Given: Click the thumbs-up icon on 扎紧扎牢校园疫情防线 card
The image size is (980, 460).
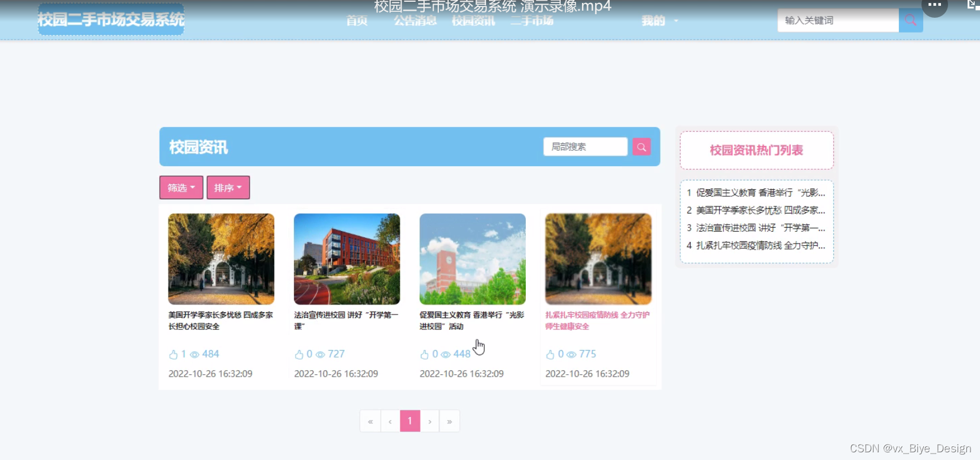Looking at the screenshot, I should (x=550, y=354).
